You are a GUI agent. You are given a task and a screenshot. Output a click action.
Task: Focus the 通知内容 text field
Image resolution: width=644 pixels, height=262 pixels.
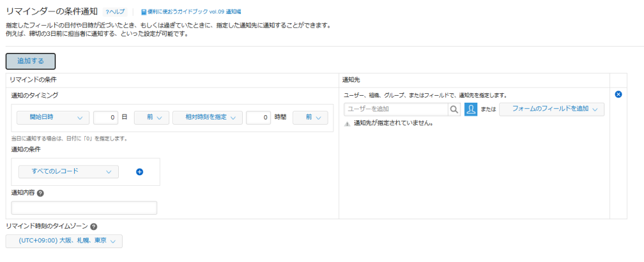pyautogui.click(x=84, y=208)
